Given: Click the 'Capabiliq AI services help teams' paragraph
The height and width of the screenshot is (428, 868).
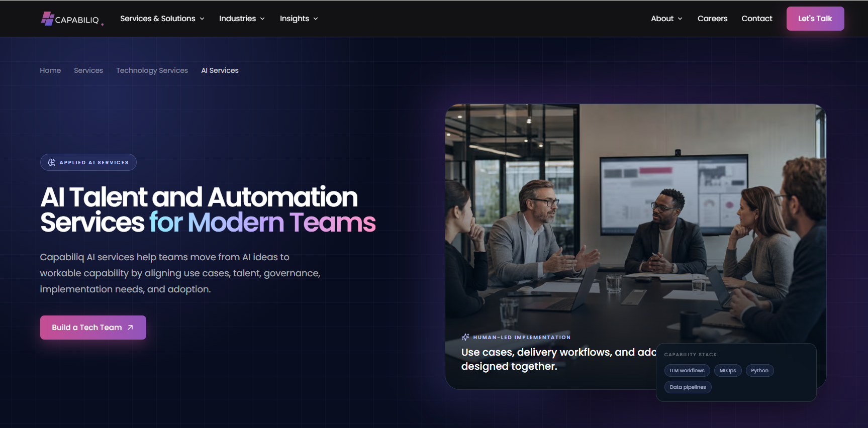Looking at the screenshot, I should (x=180, y=273).
